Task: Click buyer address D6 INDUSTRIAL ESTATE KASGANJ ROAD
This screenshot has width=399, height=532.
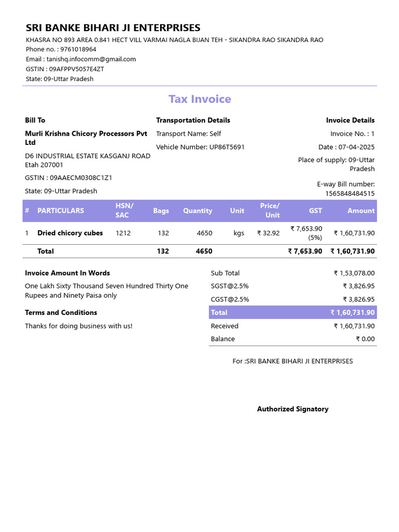Action: [x=87, y=156]
